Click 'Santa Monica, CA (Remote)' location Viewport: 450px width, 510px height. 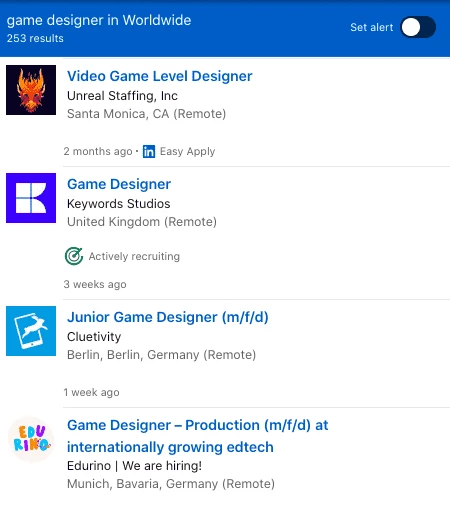[x=147, y=114]
